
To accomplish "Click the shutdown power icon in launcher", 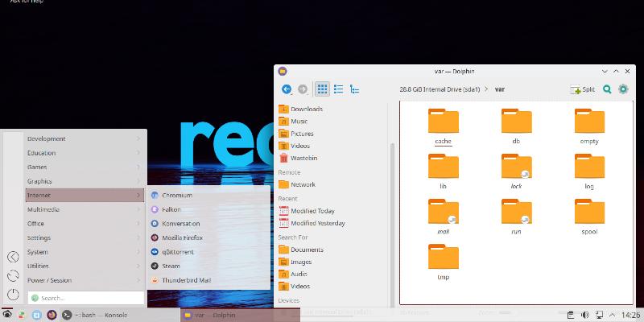I will point(13,295).
